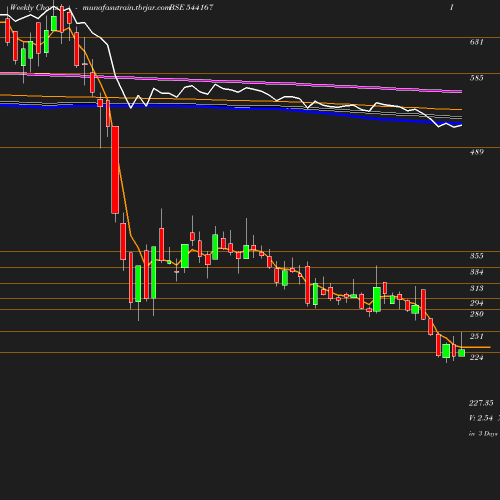This screenshot has width=500, height=500.
Task: Pick the 251 price level label
Action: pyautogui.click(x=476, y=336)
